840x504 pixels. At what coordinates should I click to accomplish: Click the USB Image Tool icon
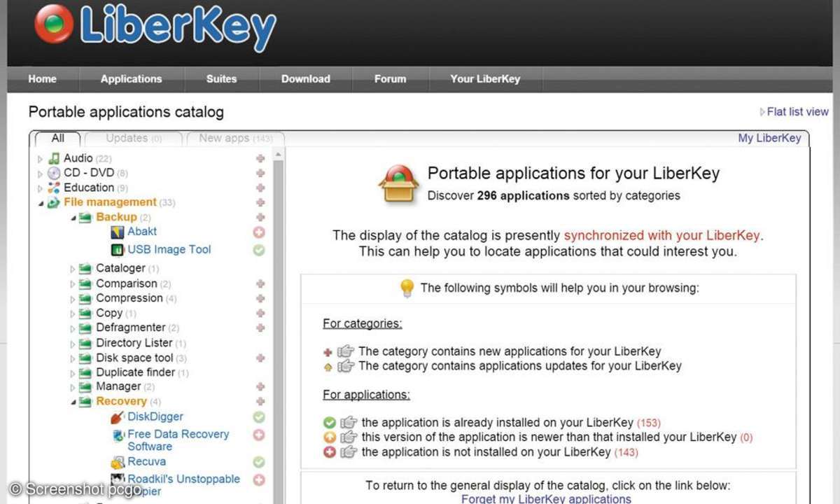(x=118, y=250)
